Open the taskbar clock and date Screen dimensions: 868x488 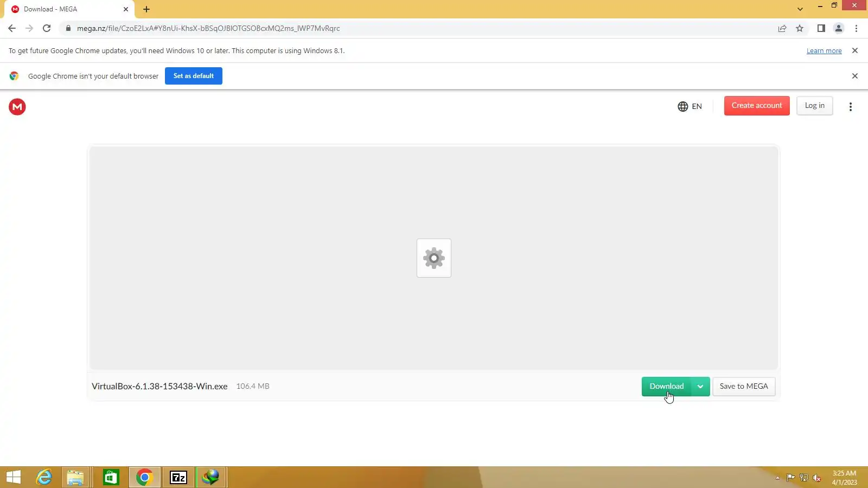coord(845,478)
